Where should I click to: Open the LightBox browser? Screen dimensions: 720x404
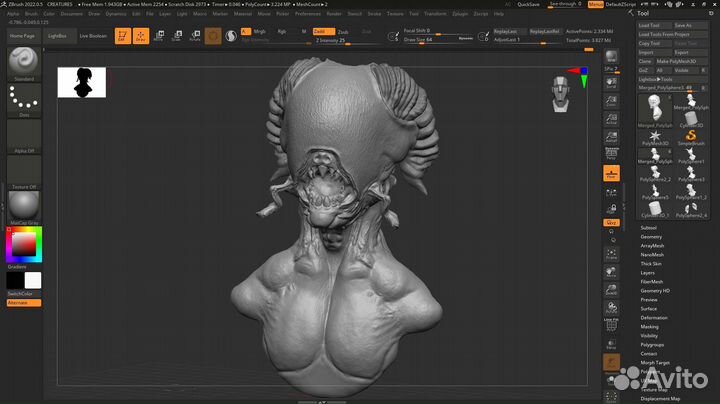[57, 36]
